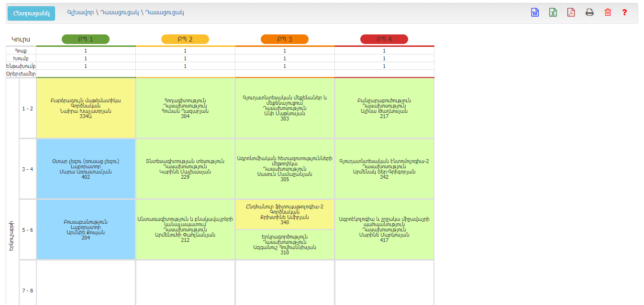The image size is (644, 305).
Task: Select the yellow ԲՊ 2 course badge
Action: 185,39
